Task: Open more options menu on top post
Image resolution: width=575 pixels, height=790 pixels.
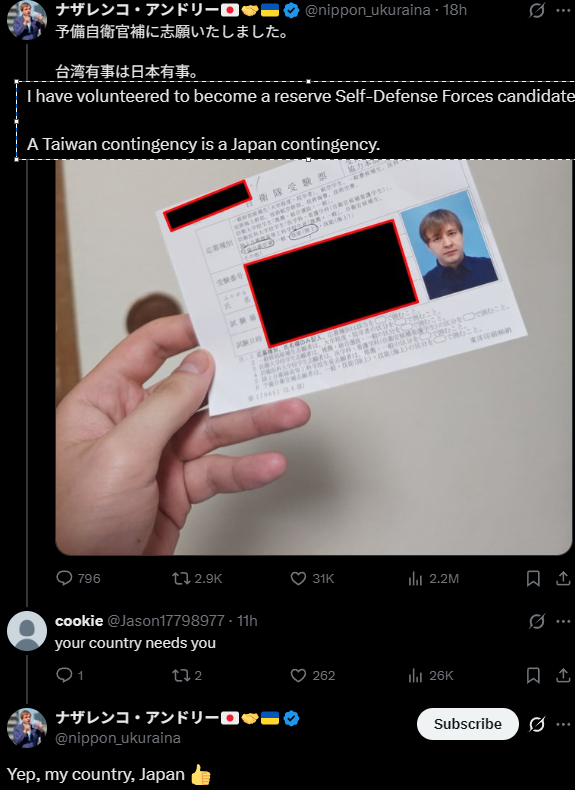Action: pyautogui.click(x=563, y=10)
